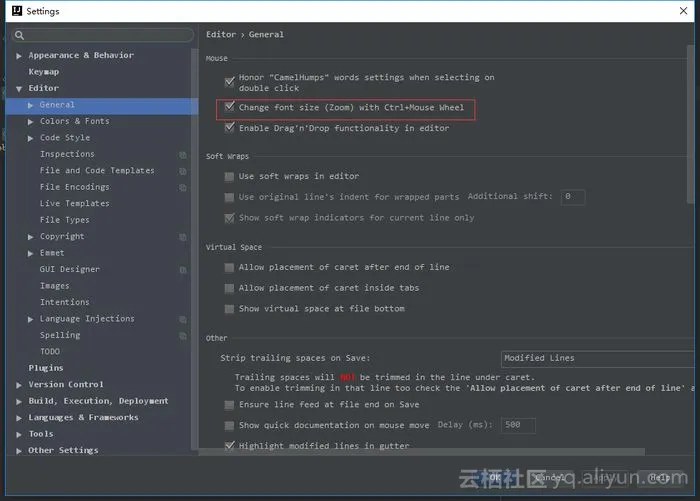
Task: Select TODO settings entry
Action: [50, 352]
